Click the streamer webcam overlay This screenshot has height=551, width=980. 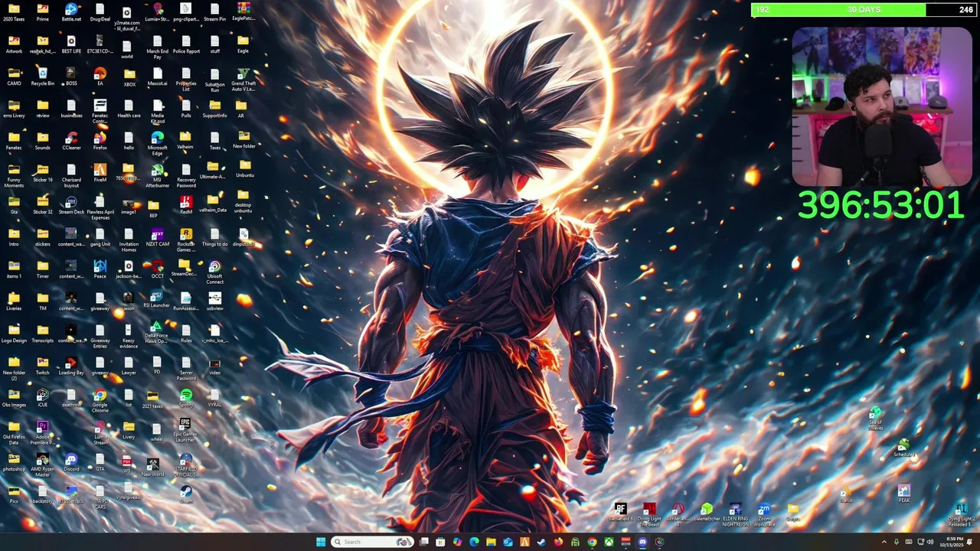[882, 107]
